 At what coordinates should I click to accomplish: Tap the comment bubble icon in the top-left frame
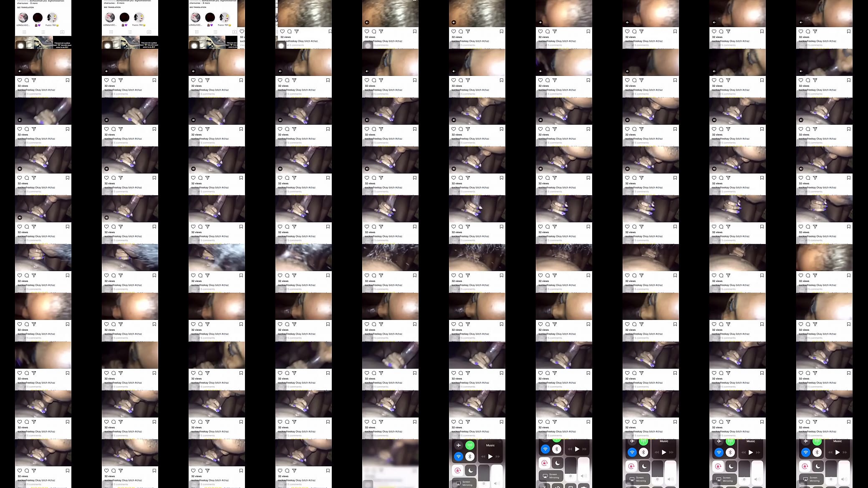pyautogui.click(x=27, y=80)
